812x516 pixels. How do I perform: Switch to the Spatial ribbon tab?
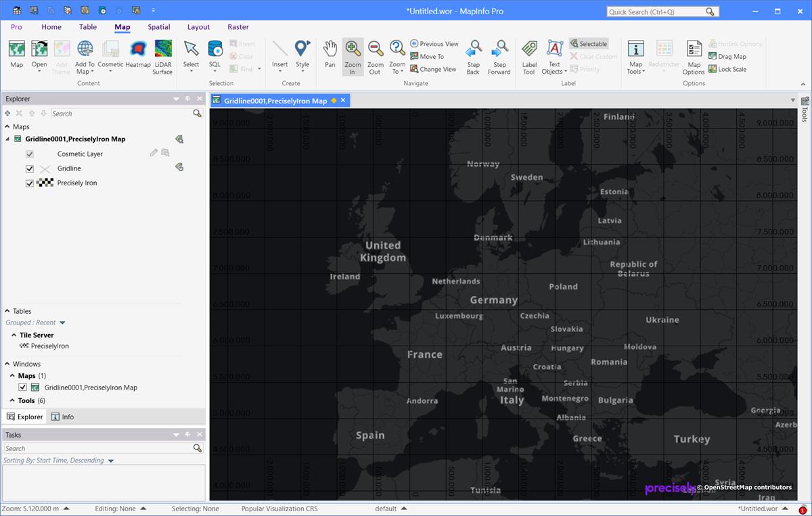(158, 27)
